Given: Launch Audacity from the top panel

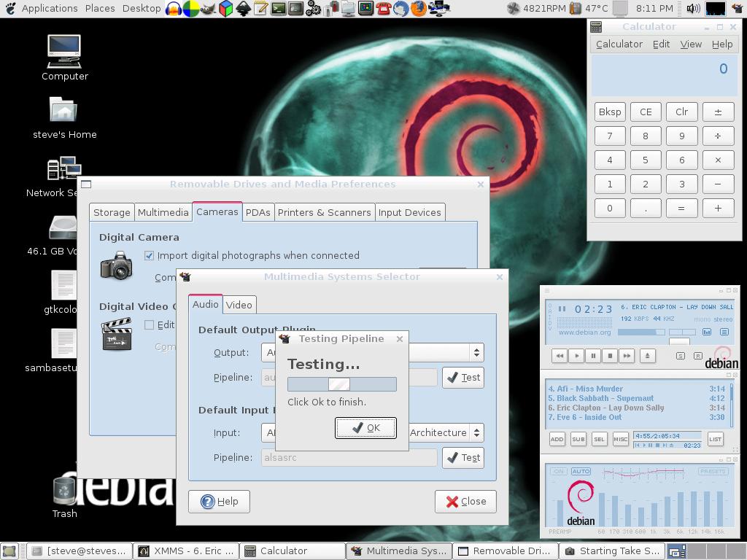Looking at the screenshot, I should pyautogui.click(x=174, y=9).
